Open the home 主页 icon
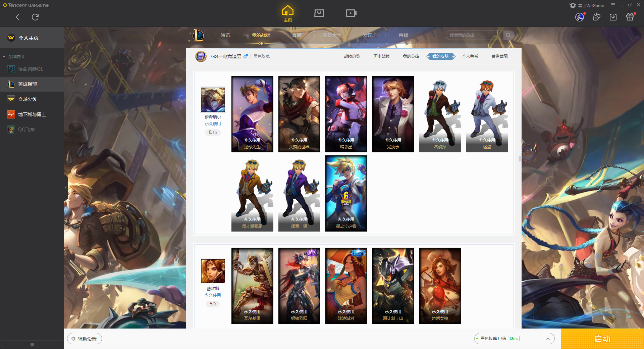The width and height of the screenshot is (644, 349). pyautogui.click(x=288, y=14)
